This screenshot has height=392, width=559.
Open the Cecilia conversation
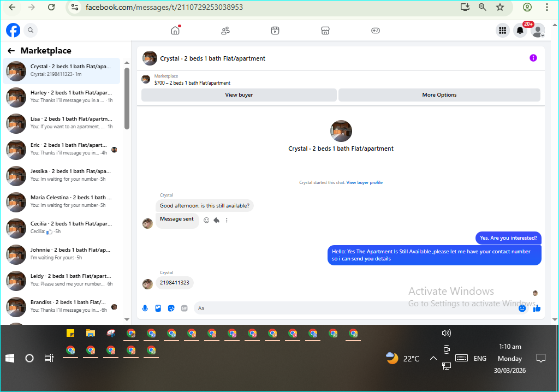pos(62,228)
